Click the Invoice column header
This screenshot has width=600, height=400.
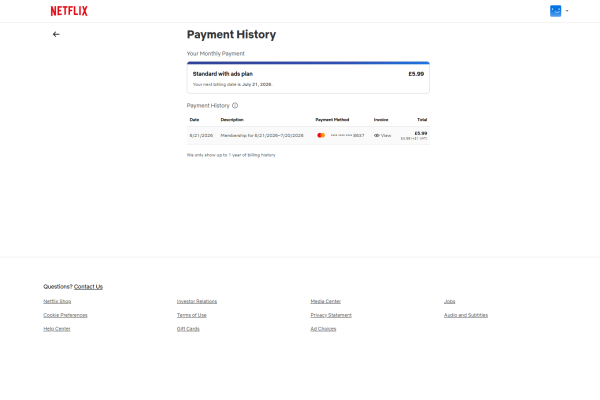[381, 120]
